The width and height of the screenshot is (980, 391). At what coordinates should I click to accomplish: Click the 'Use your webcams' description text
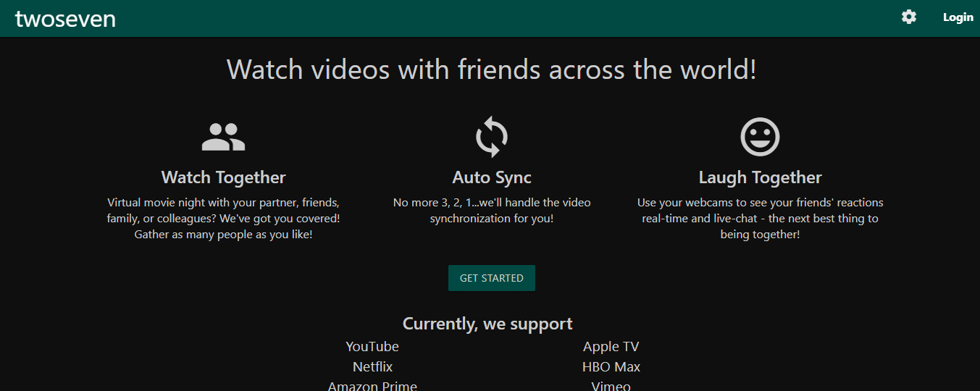pyautogui.click(x=760, y=219)
